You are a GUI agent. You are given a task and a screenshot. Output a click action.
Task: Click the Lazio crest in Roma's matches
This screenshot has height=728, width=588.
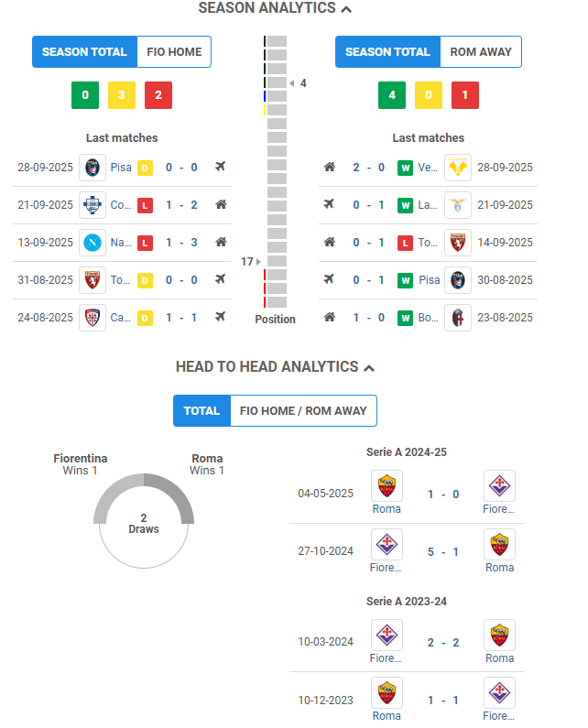[x=458, y=205]
